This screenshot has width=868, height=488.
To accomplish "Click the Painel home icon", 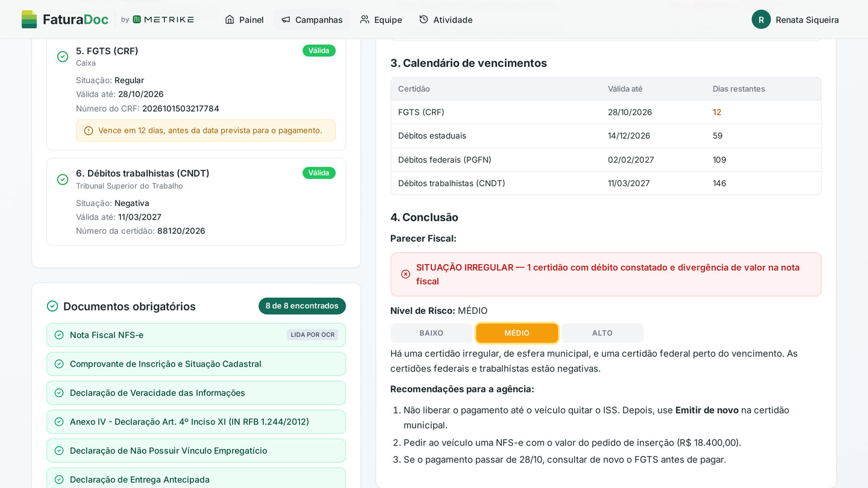I will tap(229, 20).
